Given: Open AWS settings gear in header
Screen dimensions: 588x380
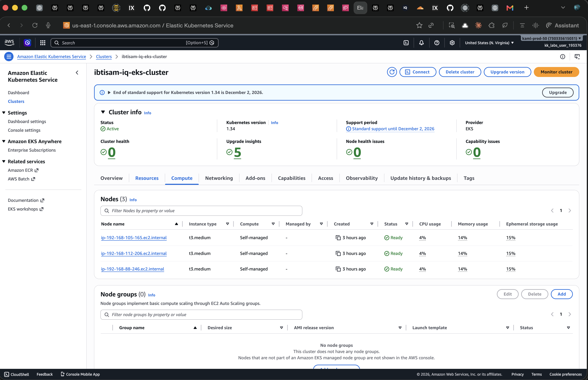Looking at the screenshot, I should coord(452,43).
